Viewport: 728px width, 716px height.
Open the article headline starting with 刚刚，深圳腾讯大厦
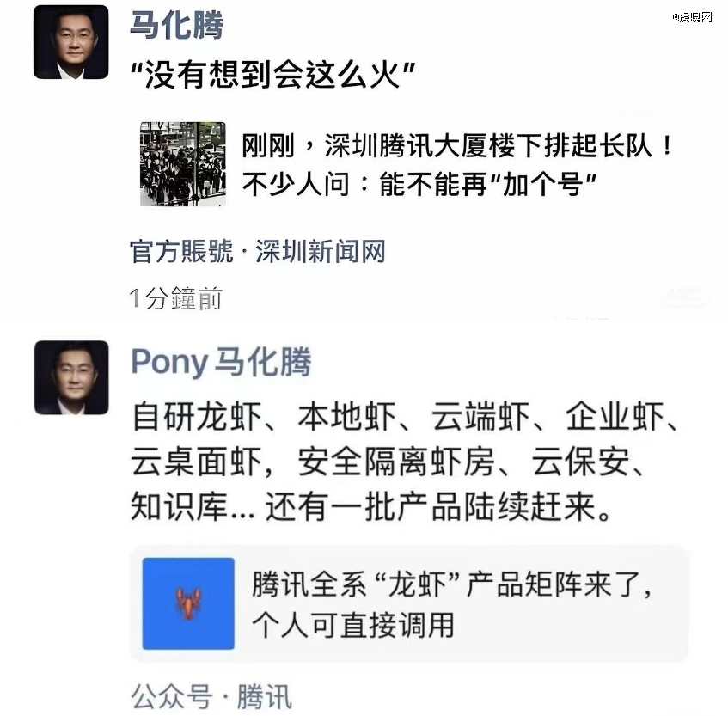457,146
